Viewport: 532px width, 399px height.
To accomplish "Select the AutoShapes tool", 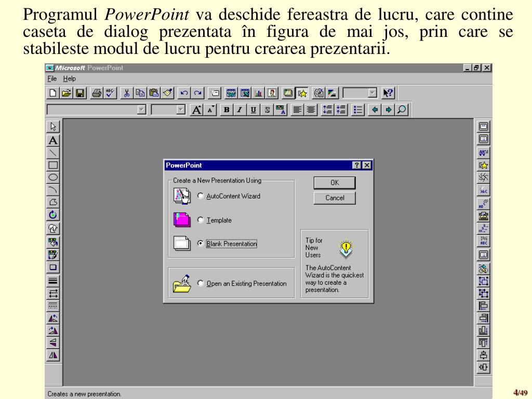I will [x=53, y=229].
